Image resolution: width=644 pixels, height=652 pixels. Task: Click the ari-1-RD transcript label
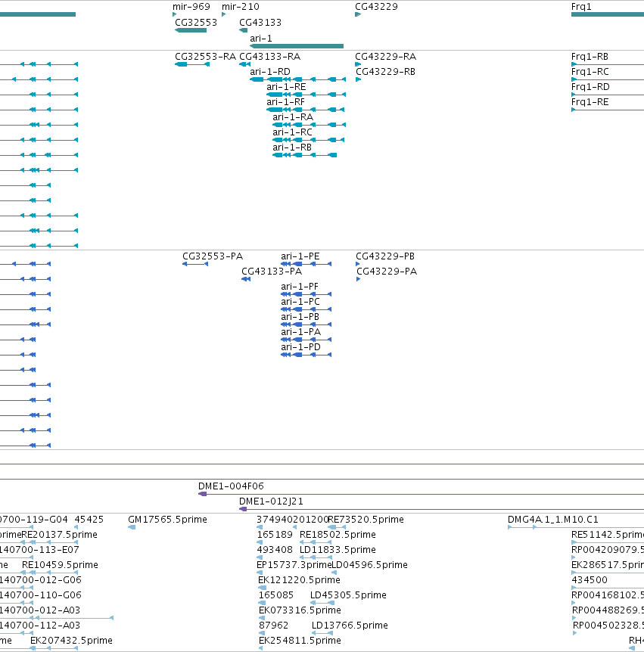270,72
